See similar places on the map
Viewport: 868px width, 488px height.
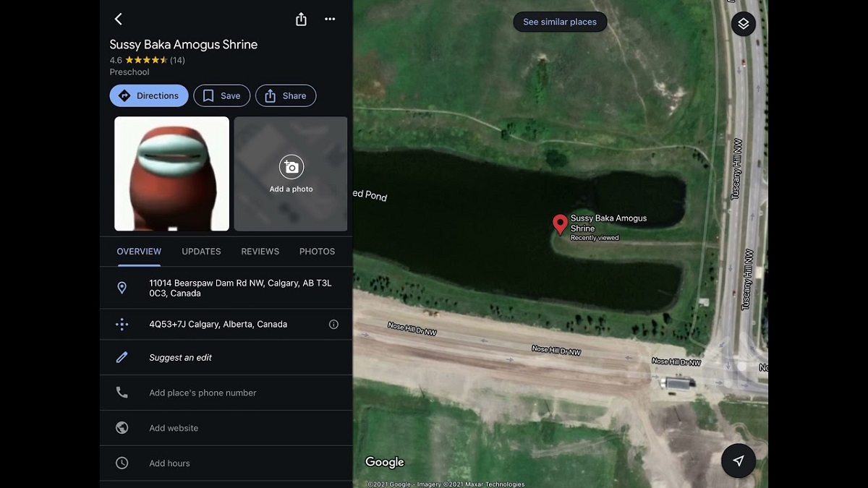coord(560,22)
